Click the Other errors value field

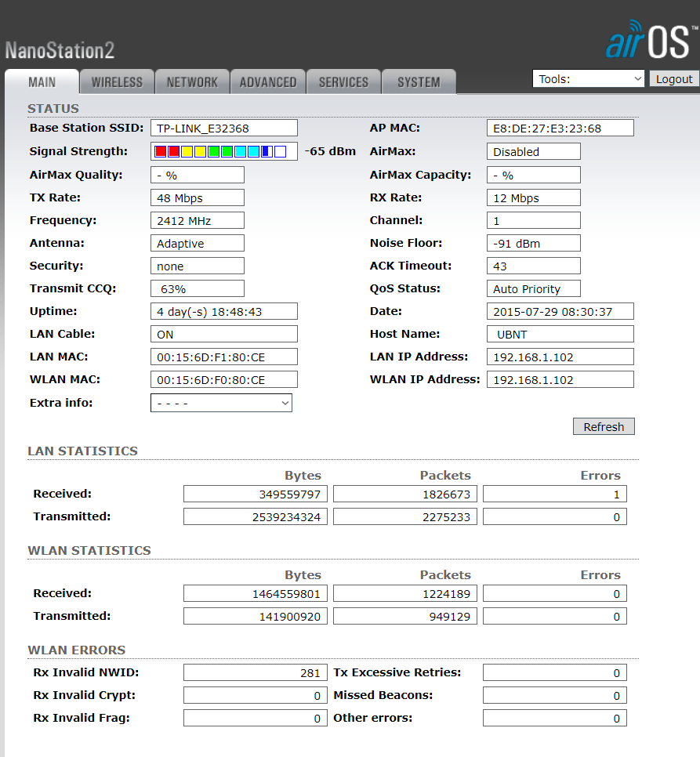click(x=555, y=719)
